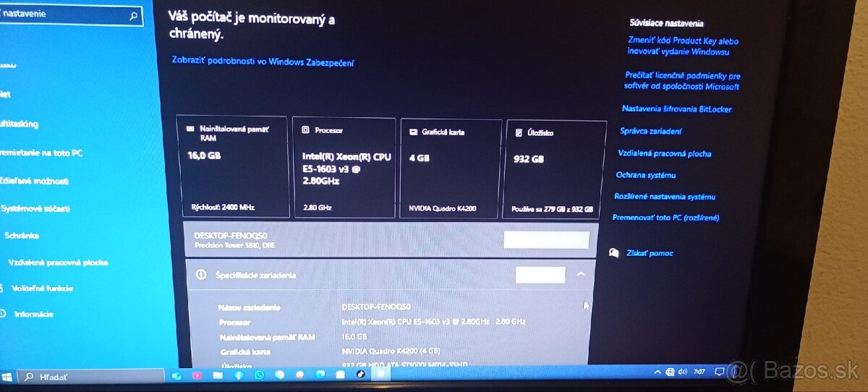Open Zmeniť kód Product Key link
The width and height of the screenshot is (868, 392).
point(682,46)
